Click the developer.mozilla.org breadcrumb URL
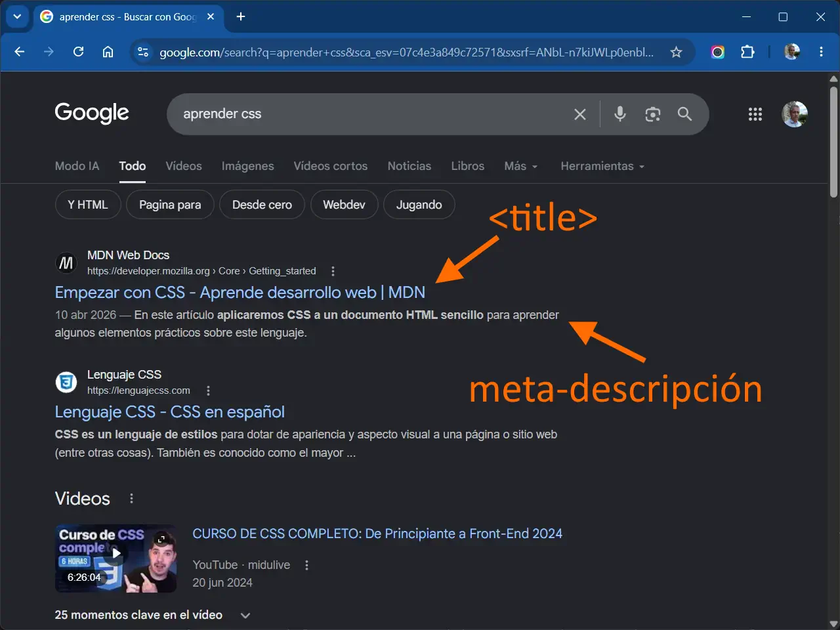 201,271
